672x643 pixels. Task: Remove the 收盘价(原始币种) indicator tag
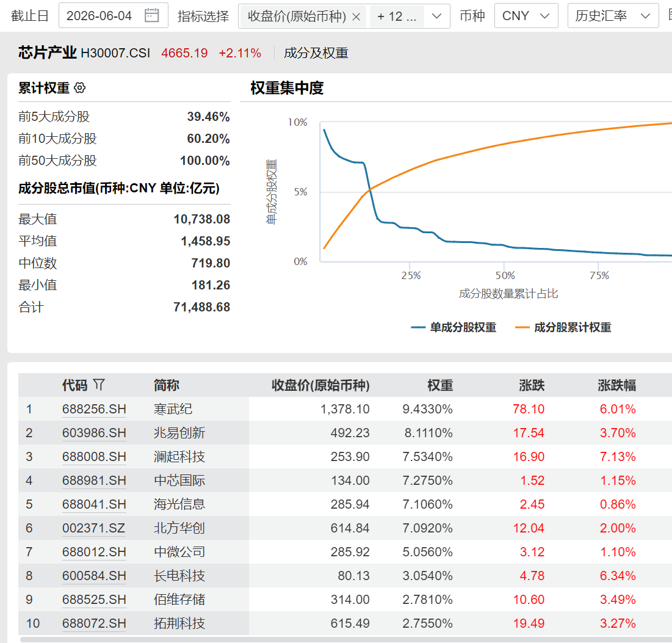(x=356, y=16)
